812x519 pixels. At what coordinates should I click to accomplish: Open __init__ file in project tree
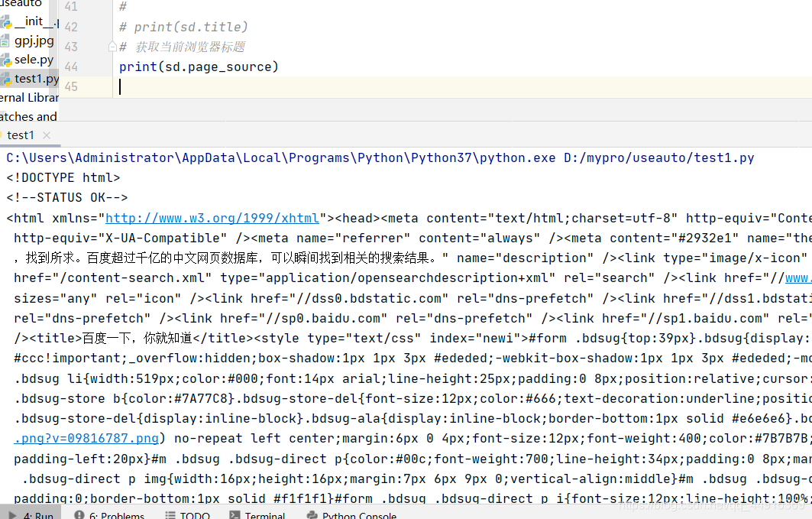[36, 21]
